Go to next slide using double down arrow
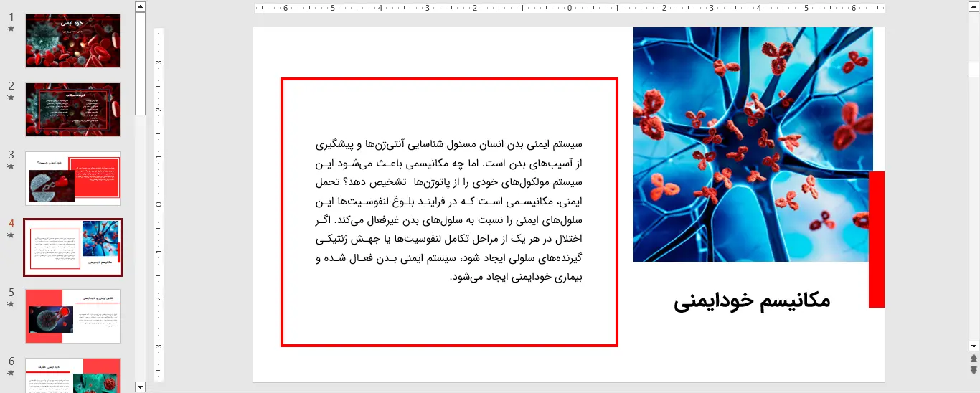Viewport: 980px width, 393px height. click(974, 370)
